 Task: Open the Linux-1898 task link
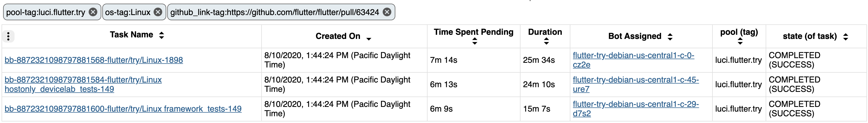94,60
